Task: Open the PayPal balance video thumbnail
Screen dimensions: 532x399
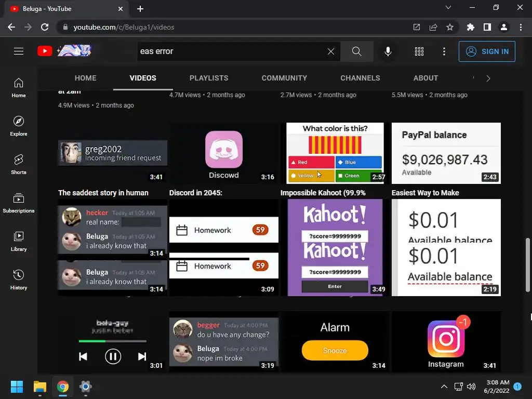Action: [x=446, y=153]
